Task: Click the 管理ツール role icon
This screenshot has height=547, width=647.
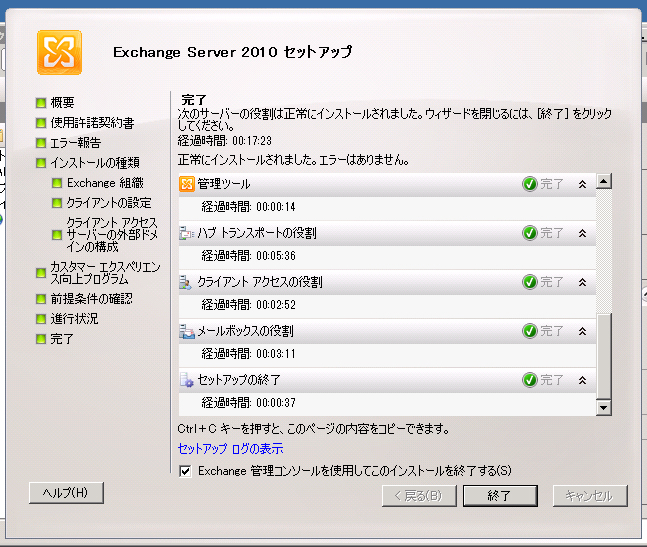Action: pyautogui.click(x=187, y=184)
